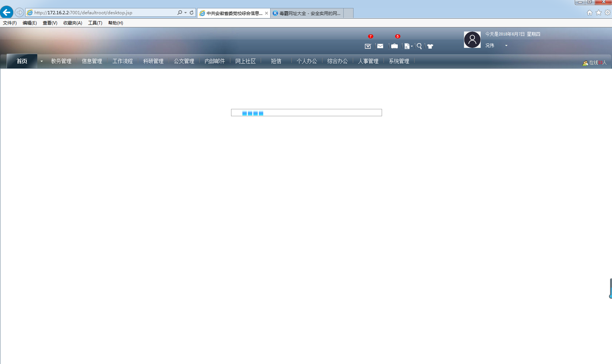Click the user avatar picture
The width and height of the screenshot is (612, 364).
pos(472,39)
